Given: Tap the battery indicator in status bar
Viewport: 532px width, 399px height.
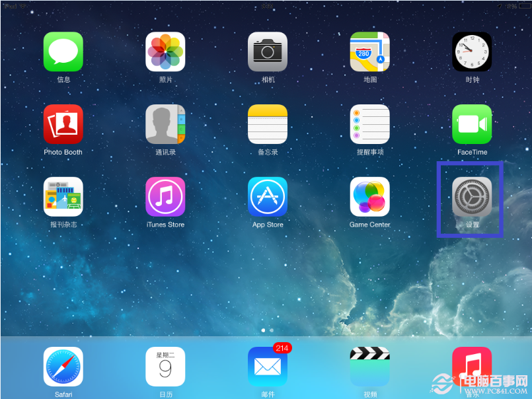Looking at the screenshot, I should point(525,6).
